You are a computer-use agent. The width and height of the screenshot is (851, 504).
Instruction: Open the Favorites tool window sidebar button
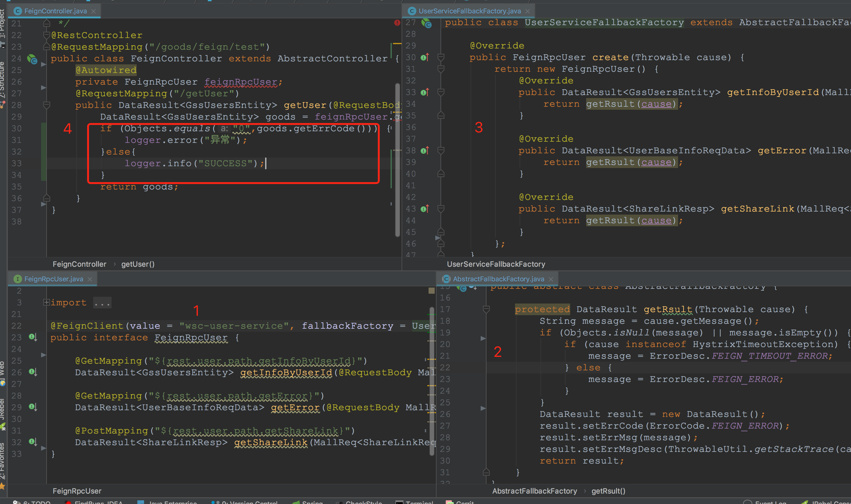click(x=3, y=465)
